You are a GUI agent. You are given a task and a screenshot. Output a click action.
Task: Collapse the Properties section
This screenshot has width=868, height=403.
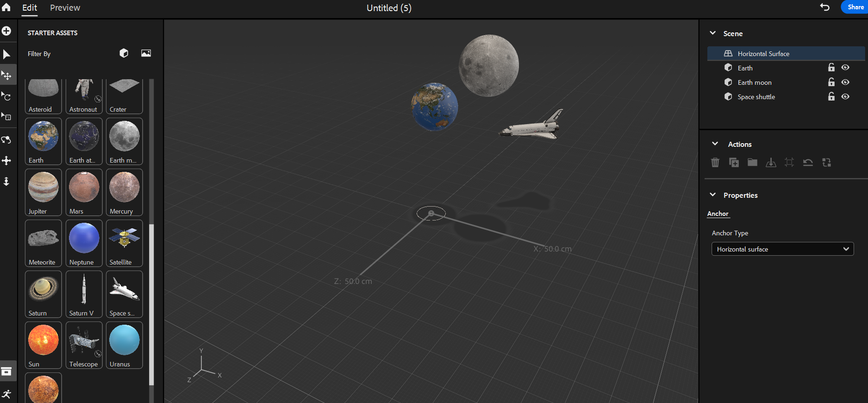point(713,195)
